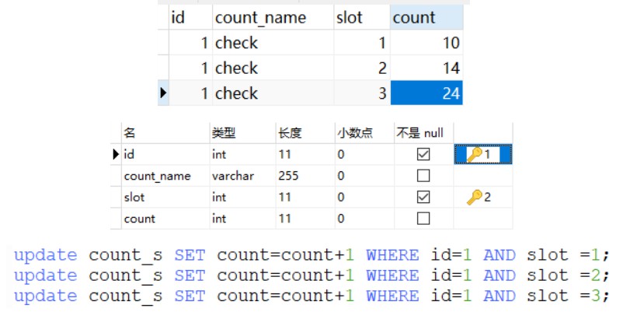This screenshot has width=644, height=312.
Task: Toggle the not-null checkbox for the int count field
Action: pos(423,218)
